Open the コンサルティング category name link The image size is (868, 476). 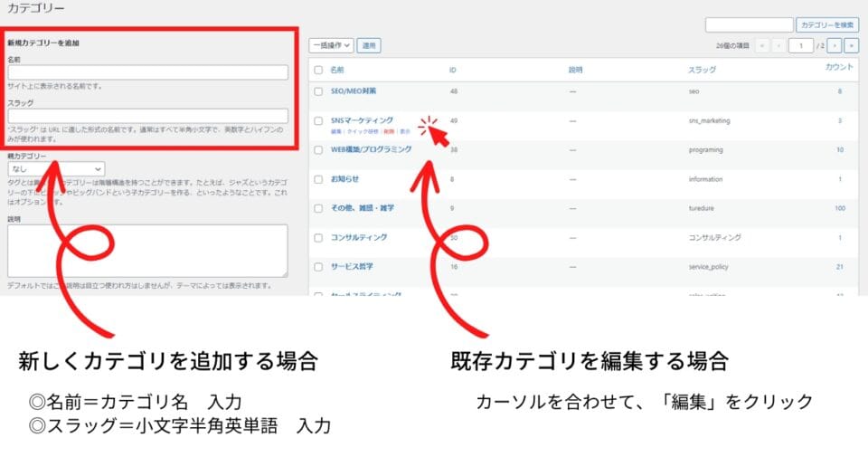point(359,237)
